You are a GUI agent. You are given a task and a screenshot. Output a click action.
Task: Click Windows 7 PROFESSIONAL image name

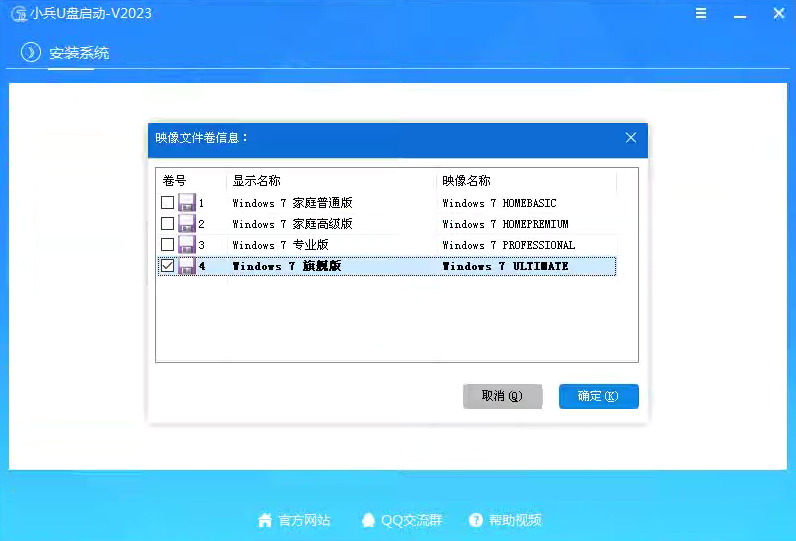[x=509, y=245]
